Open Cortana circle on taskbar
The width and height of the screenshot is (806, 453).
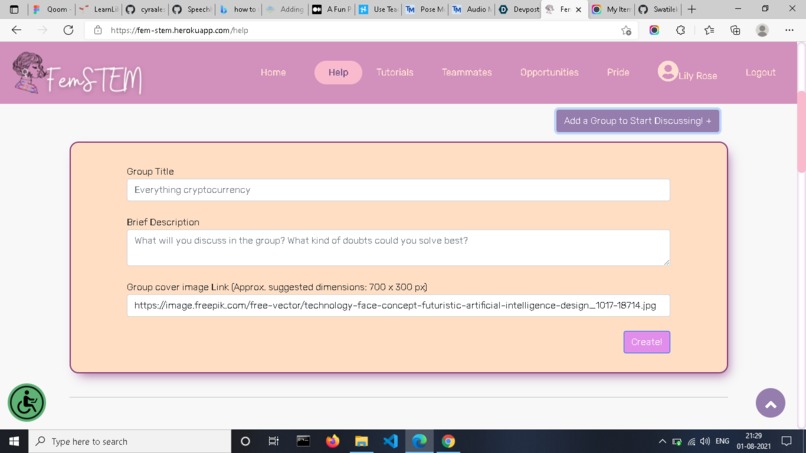[x=245, y=441]
